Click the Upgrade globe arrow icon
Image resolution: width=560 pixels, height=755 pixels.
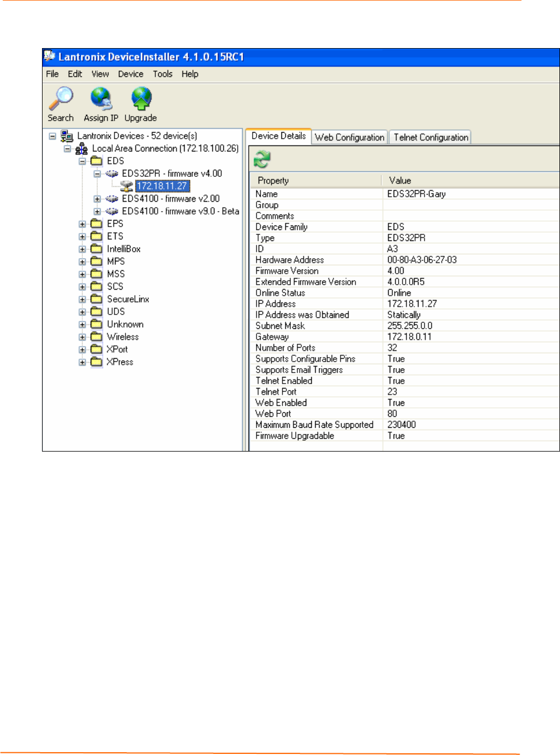pos(142,99)
